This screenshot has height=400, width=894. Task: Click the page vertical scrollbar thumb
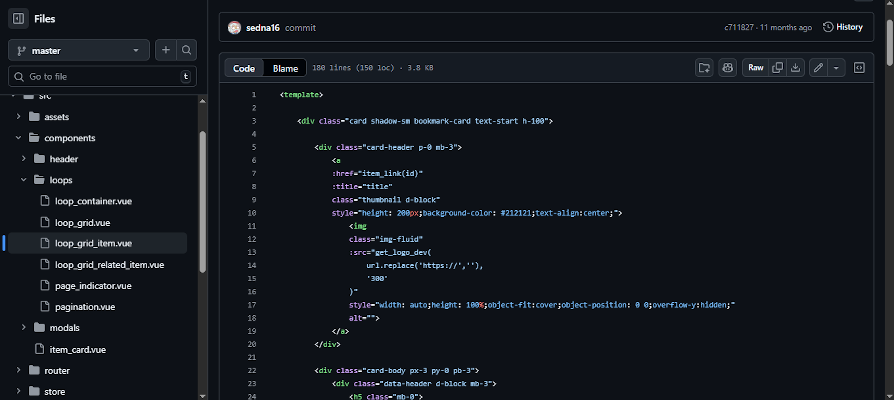coord(889,41)
